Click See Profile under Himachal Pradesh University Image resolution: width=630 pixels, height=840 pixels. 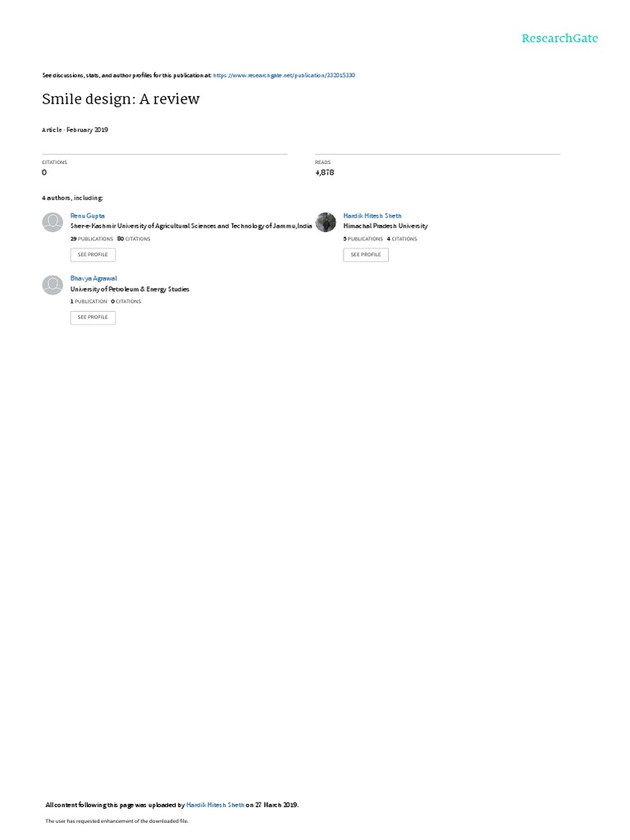tap(366, 254)
